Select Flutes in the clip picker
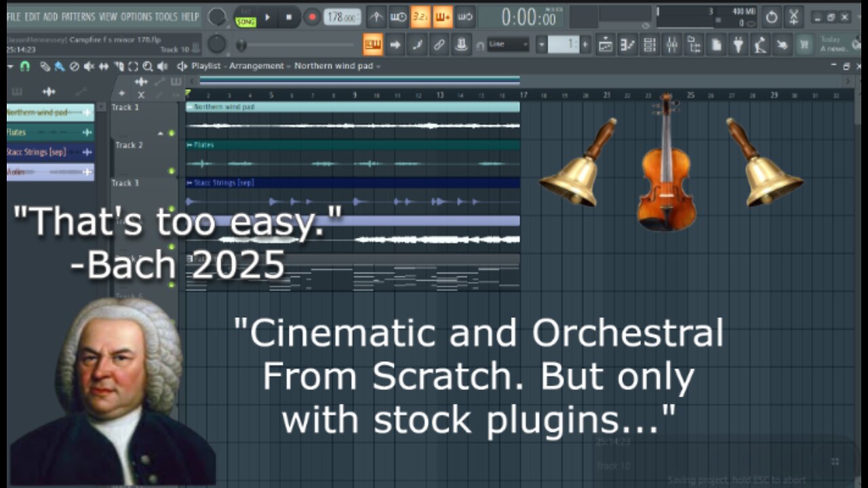Screen dimensions: 868x488 [x=50, y=133]
